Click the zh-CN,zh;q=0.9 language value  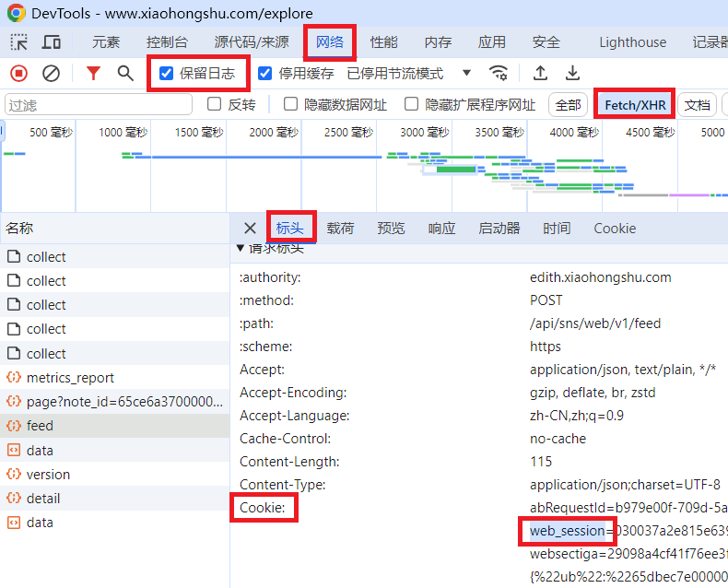pyautogui.click(x=577, y=416)
